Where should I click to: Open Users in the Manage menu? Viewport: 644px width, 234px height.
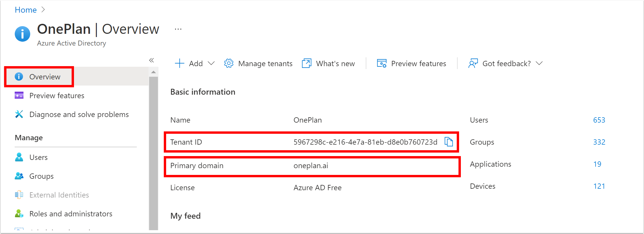point(38,157)
